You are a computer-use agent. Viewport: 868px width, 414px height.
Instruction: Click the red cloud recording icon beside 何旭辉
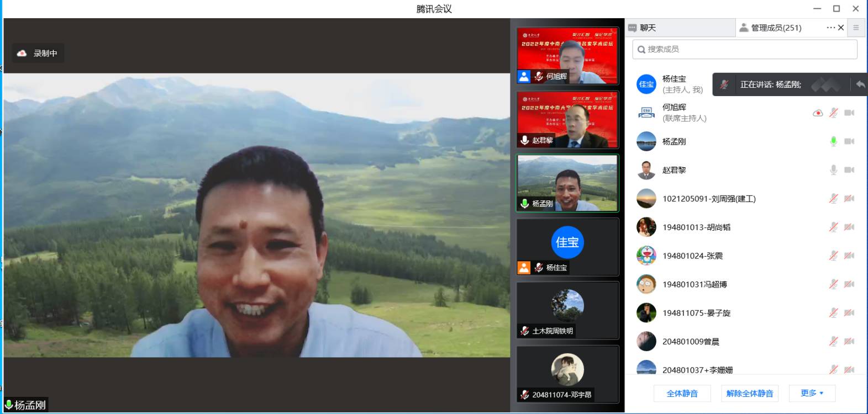point(818,113)
